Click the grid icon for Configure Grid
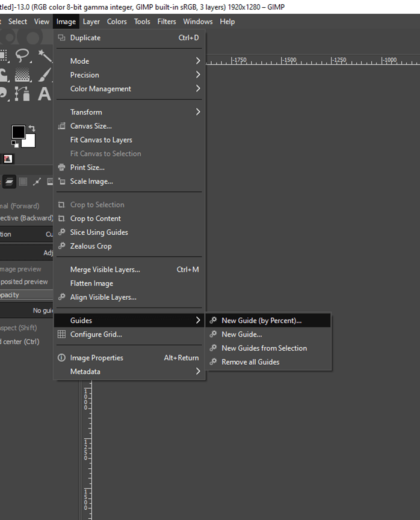This screenshot has width=420, height=520. click(x=61, y=334)
